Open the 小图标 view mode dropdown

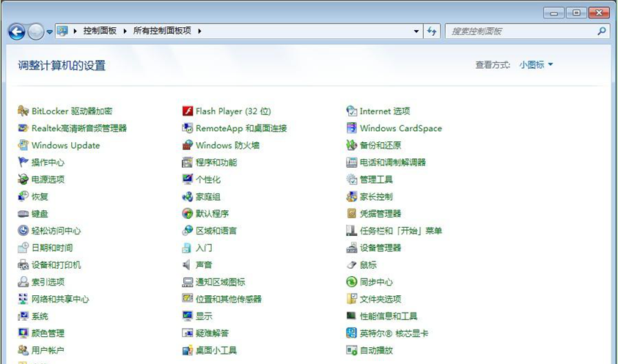tap(536, 64)
